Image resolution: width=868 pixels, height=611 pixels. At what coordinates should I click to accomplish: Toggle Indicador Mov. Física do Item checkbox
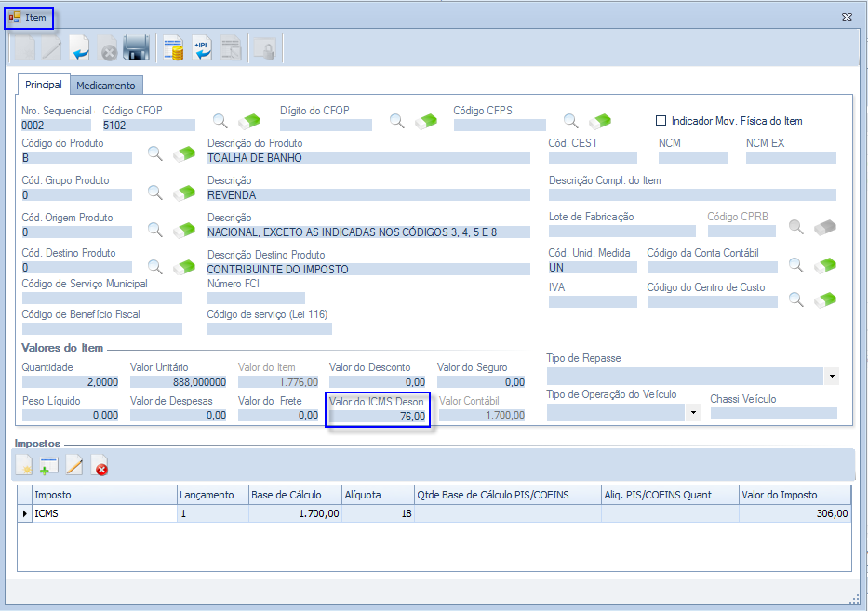[661, 121]
